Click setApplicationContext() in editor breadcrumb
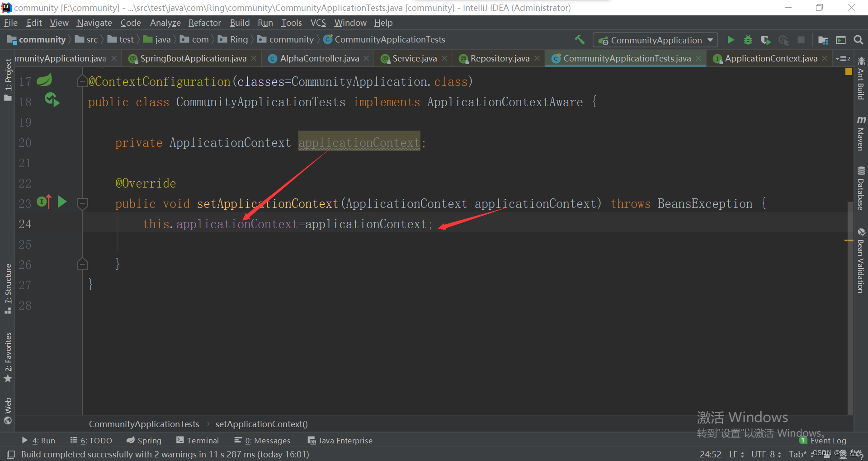The width and height of the screenshot is (868, 461). 261,424
